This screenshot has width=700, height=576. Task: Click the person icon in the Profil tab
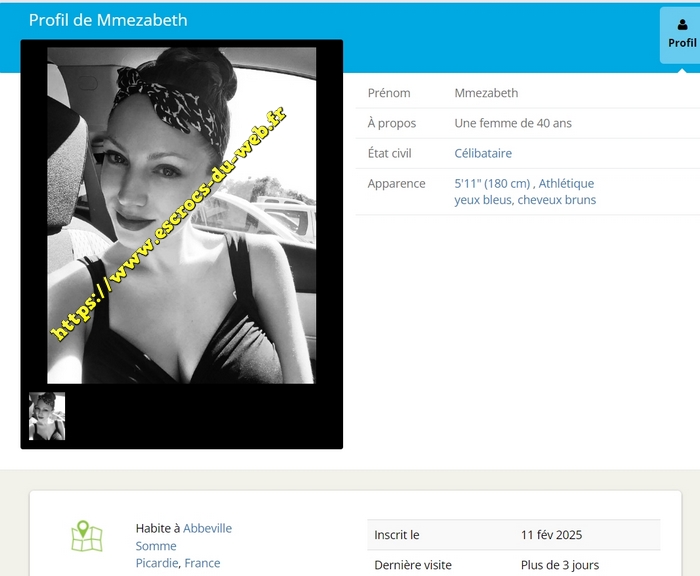click(682, 25)
